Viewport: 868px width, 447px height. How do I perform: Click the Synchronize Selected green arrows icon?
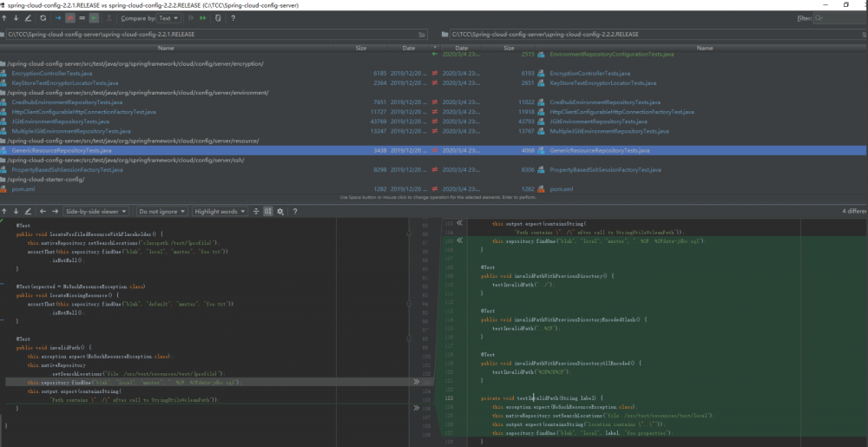(203, 17)
